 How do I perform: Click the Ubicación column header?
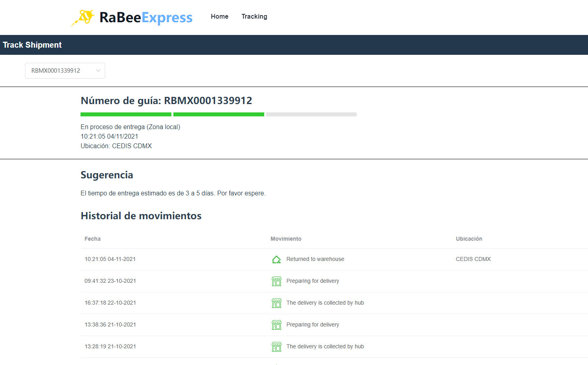469,239
